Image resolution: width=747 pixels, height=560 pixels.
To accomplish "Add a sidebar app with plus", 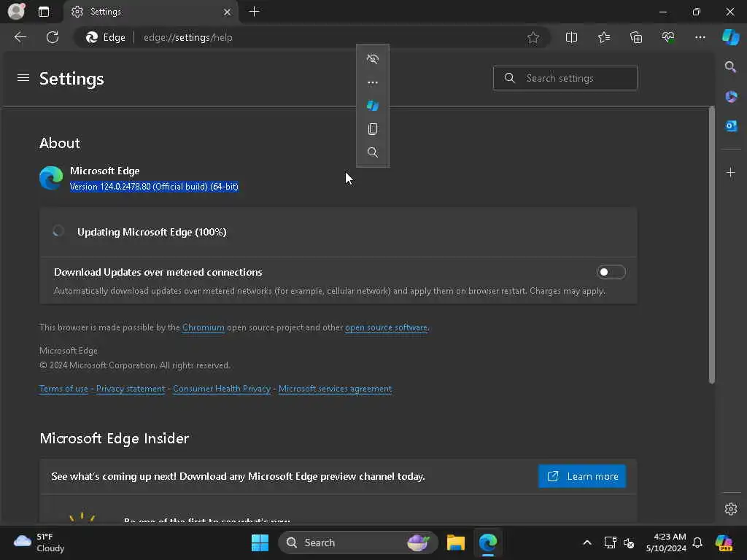I will pos(731,172).
